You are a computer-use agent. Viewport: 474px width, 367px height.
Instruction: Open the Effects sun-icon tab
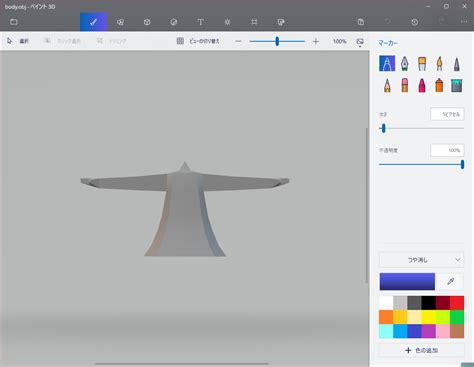(x=227, y=22)
